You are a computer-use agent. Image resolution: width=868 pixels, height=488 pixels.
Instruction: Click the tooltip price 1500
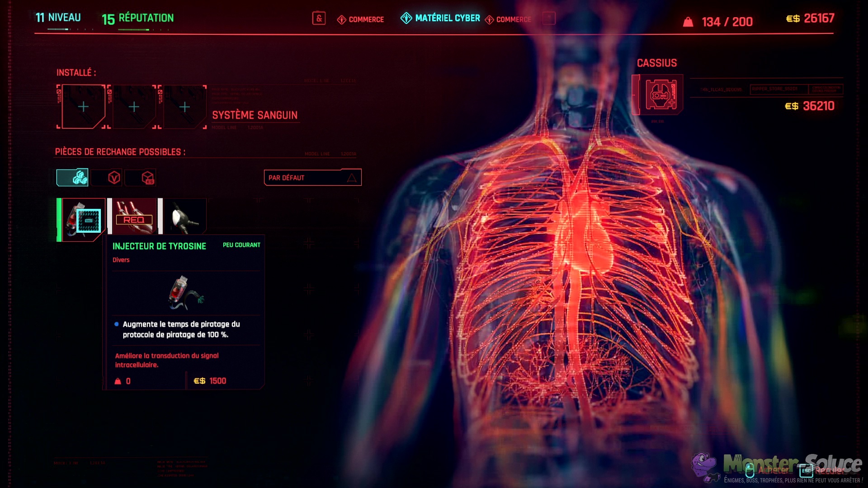click(210, 381)
